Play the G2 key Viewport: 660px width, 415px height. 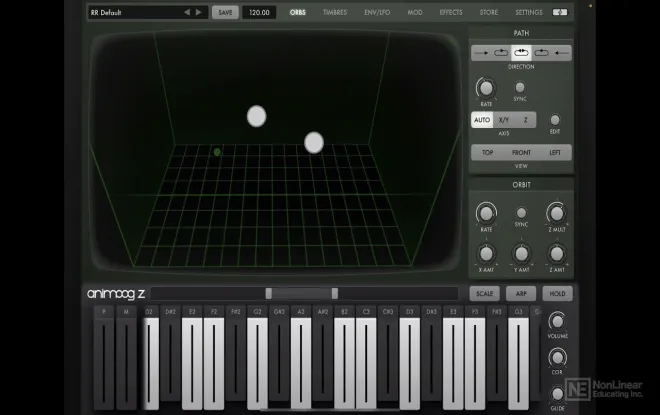tap(257, 364)
